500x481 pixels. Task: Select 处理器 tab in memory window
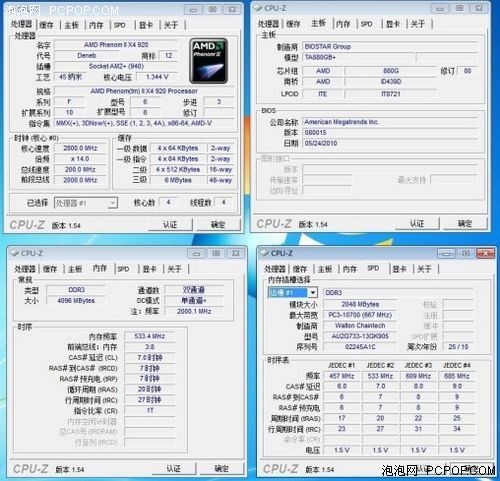[25, 269]
